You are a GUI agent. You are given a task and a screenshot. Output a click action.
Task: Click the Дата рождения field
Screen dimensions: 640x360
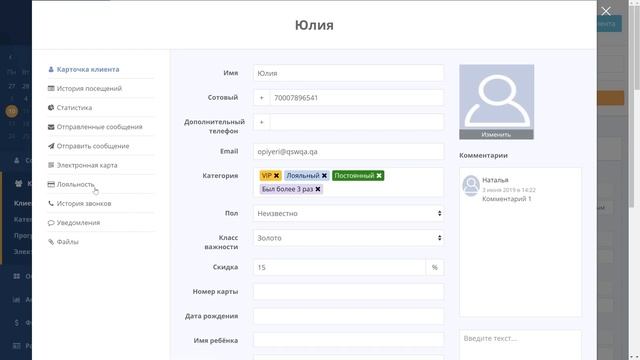coord(348,316)
